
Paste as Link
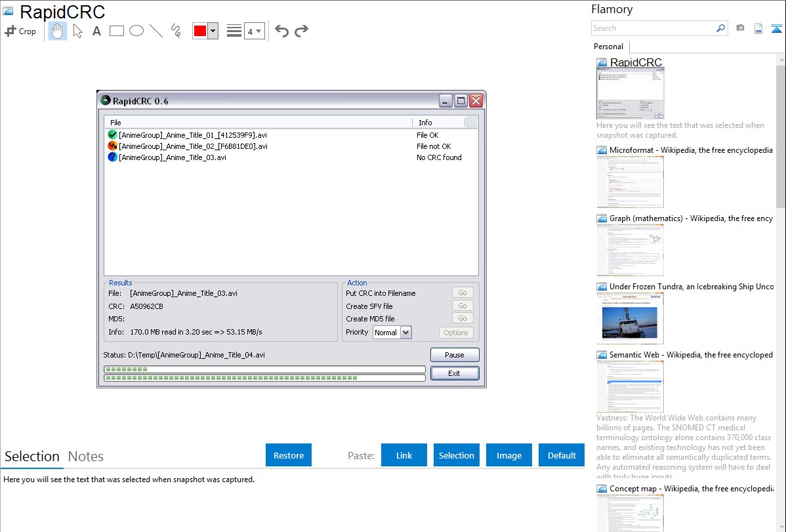tap(404, 455)
